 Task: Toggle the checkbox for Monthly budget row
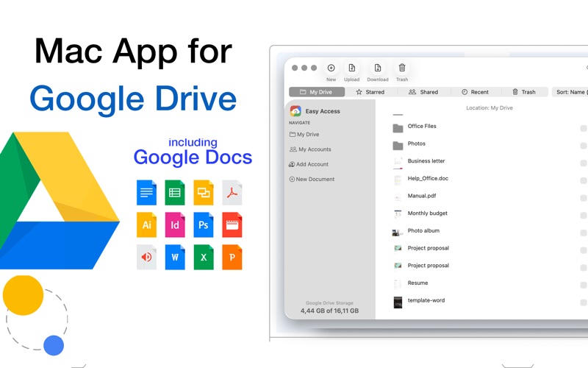pos(584,216)
